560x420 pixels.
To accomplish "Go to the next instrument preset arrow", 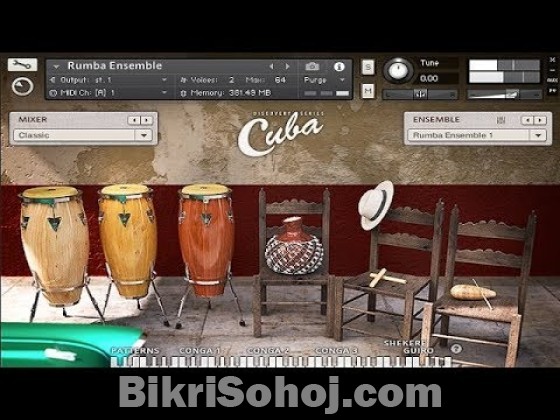I will pyautogui.click(x=288, y=66).
